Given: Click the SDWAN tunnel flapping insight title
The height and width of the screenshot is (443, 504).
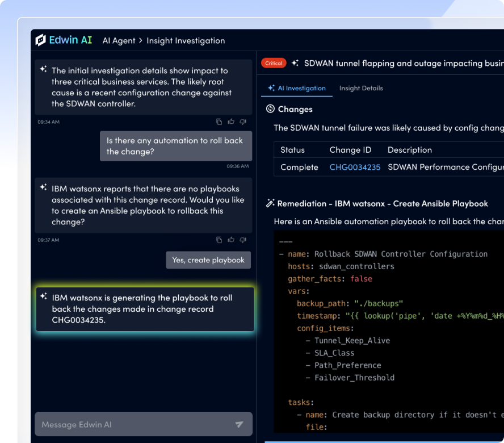Looking at the screenshot, I should (x=404, y=64).
